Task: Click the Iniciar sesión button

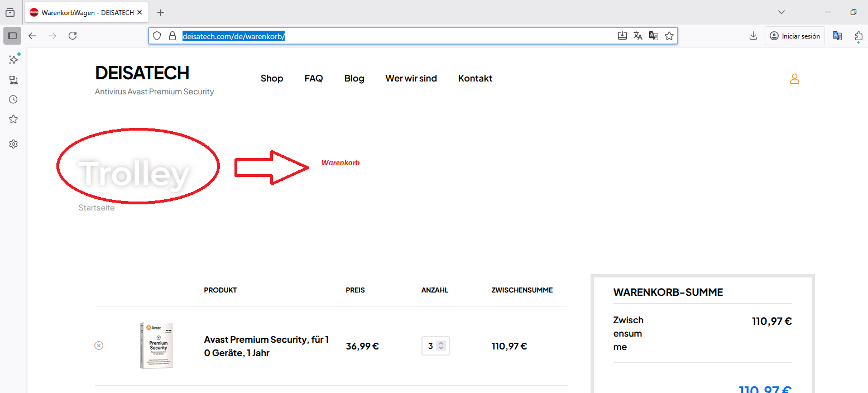Action: point(794,36)
